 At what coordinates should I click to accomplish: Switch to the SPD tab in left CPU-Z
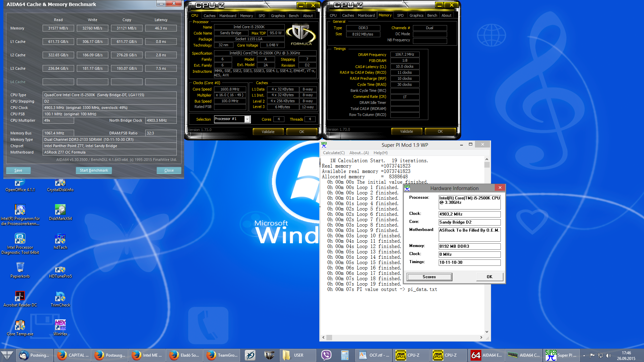[262, 16]
